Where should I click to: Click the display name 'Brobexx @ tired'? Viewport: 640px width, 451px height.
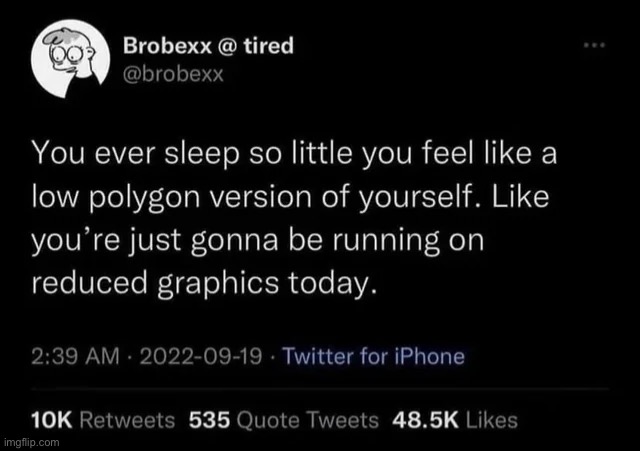click(x=208, y=46)
